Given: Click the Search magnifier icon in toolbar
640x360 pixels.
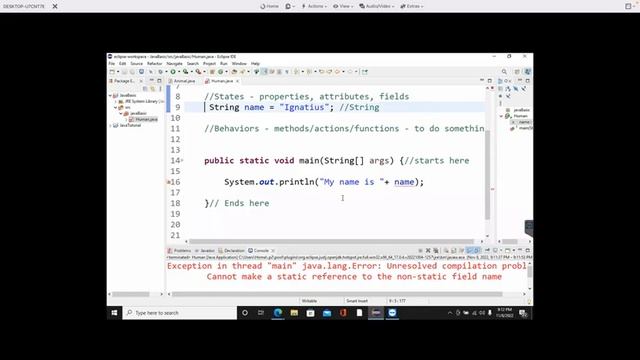Looking at the screenshot, I should pos(504,72).
